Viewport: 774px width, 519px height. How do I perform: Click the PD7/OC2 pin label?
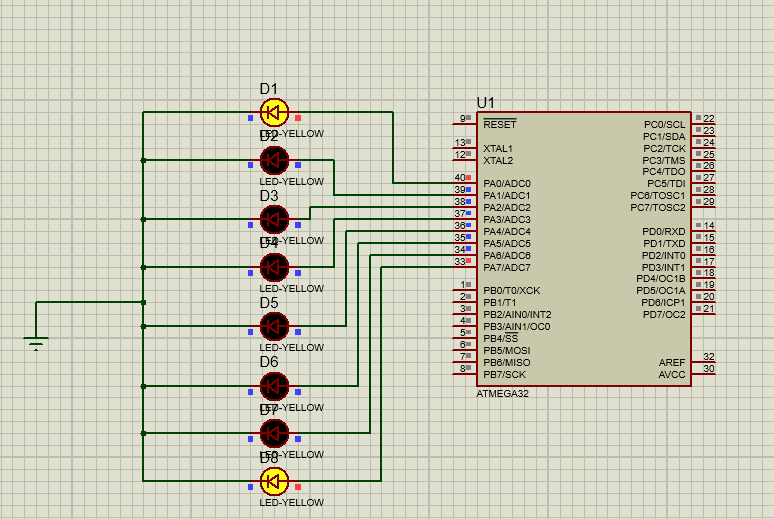[664, 315]
